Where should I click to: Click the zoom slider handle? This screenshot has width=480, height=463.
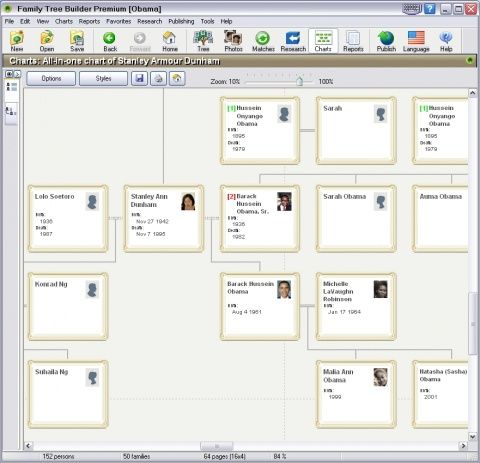[299, 81]
